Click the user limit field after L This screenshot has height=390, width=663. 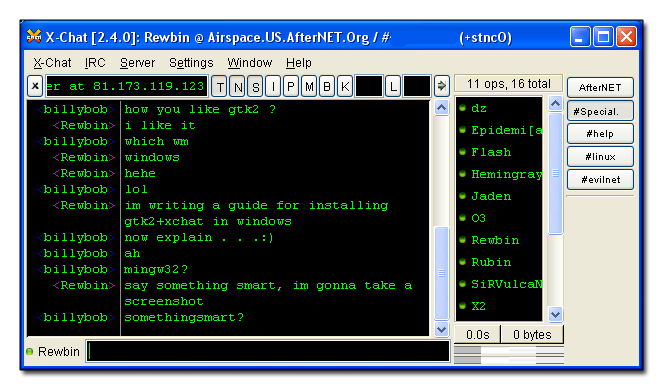click(x=416, y=86)
